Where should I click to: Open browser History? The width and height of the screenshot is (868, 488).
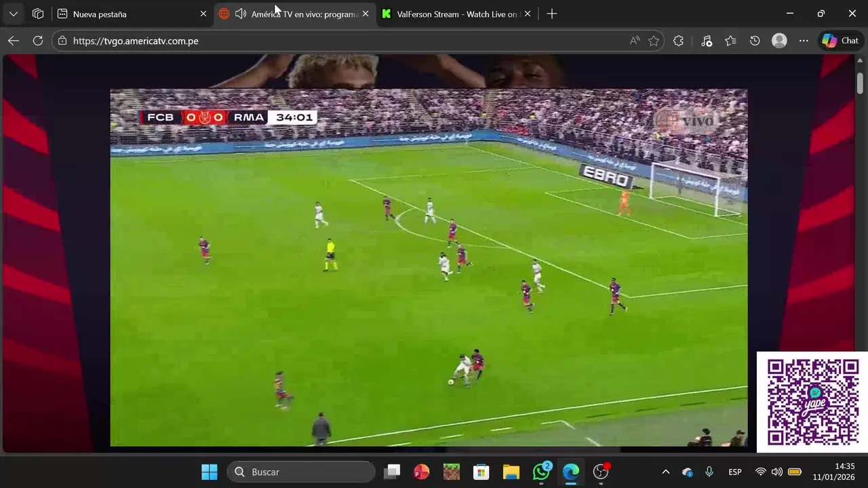tap(755, 41)
